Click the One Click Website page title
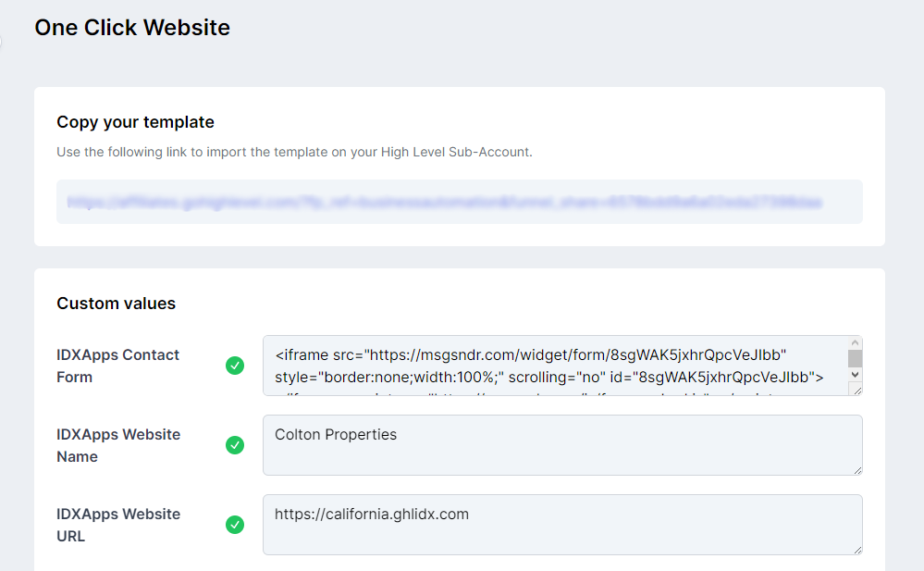 coord(132,28)
